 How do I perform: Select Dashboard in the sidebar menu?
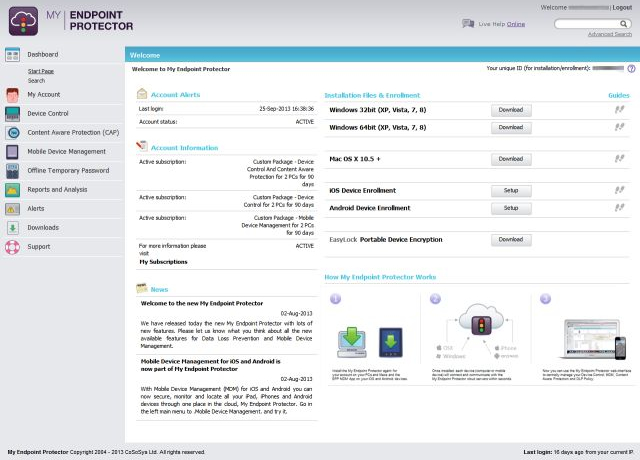(43, 55)
